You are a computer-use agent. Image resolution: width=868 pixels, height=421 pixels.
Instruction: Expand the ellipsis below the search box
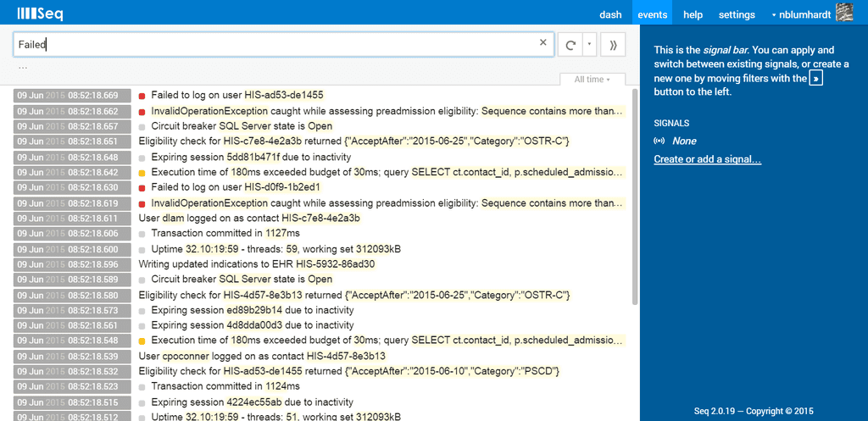(x=23, y=67)
